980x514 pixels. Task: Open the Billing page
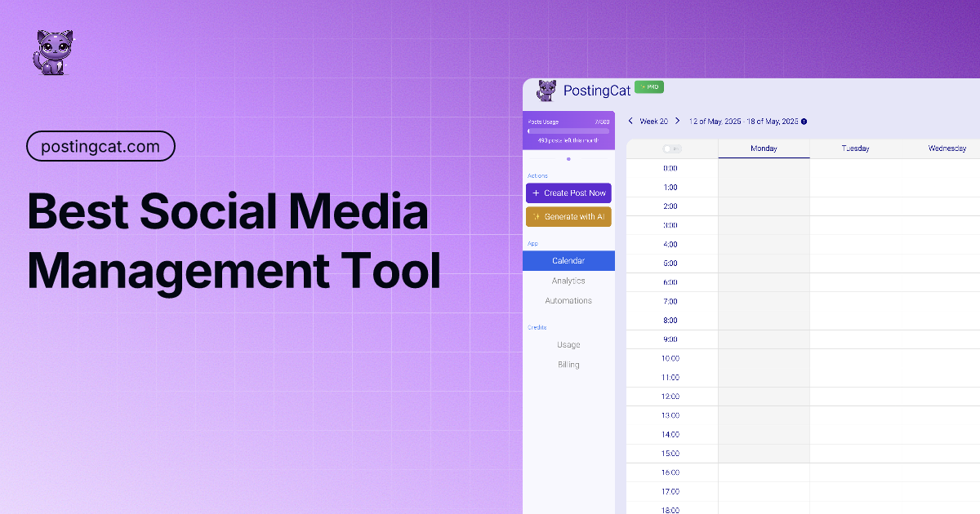568,365
